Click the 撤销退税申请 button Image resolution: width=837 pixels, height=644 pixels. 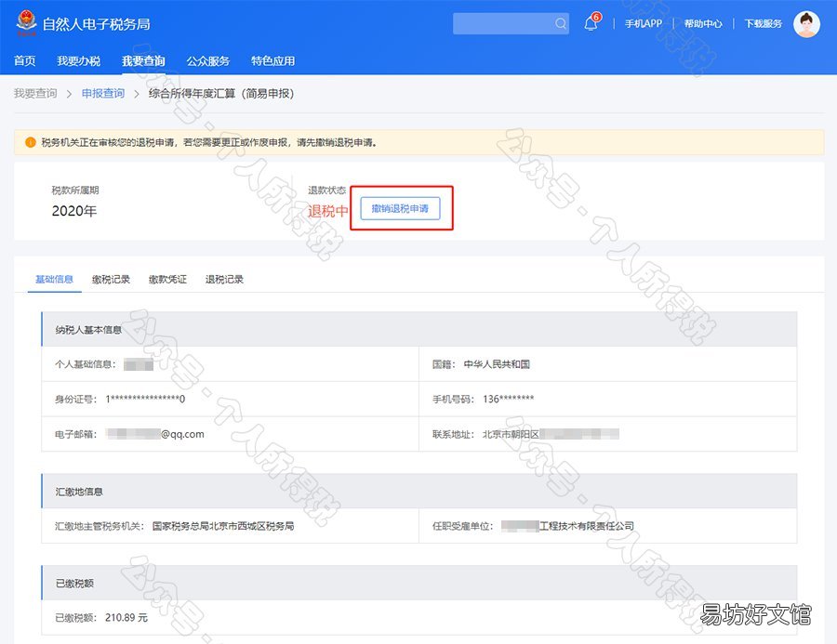[x=400, y=208]
